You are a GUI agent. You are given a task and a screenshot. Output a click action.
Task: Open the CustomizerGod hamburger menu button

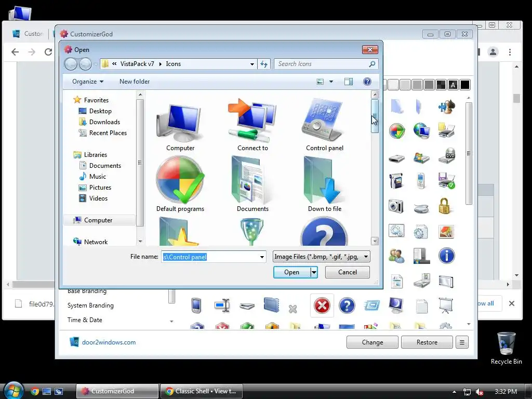coord(462,342)
